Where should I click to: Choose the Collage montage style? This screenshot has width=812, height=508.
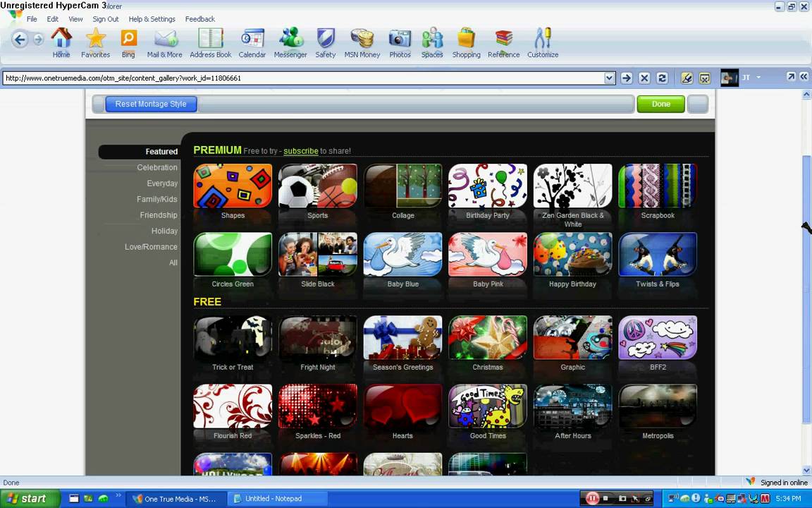tap(403, 186)
